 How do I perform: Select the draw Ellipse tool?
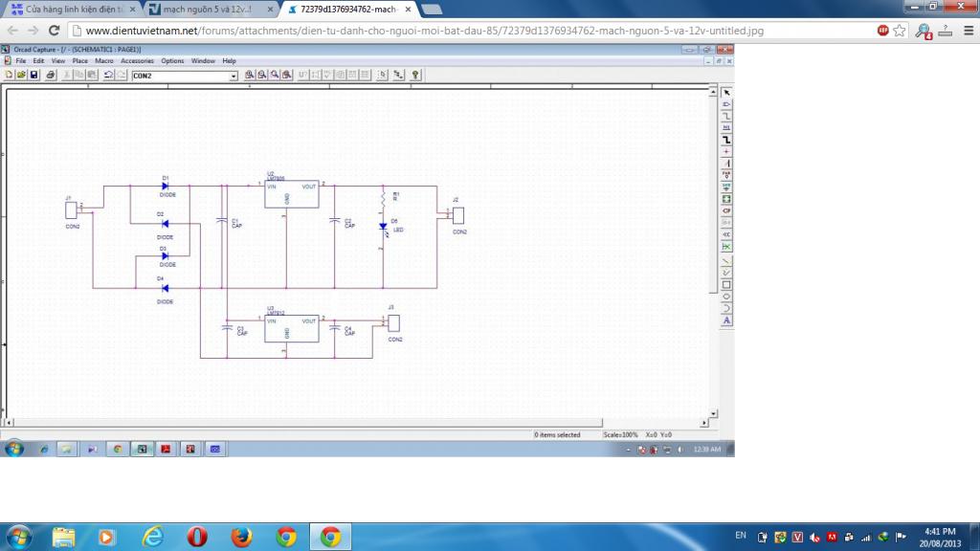(726, 297)
